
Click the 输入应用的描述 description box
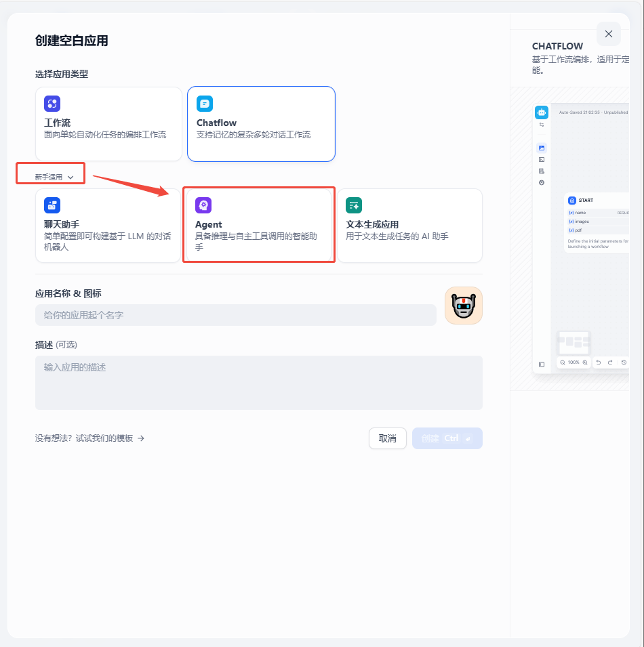(x=259, y=383)
